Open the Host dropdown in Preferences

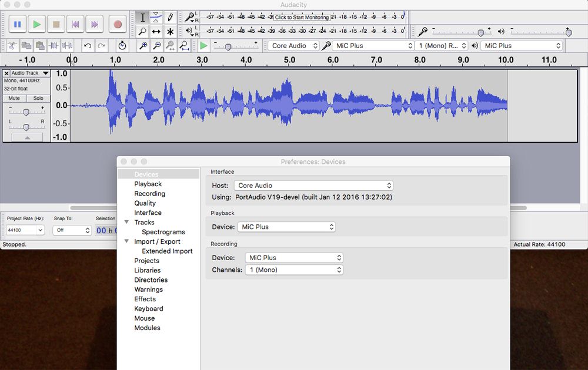click(x=313, y=186)
